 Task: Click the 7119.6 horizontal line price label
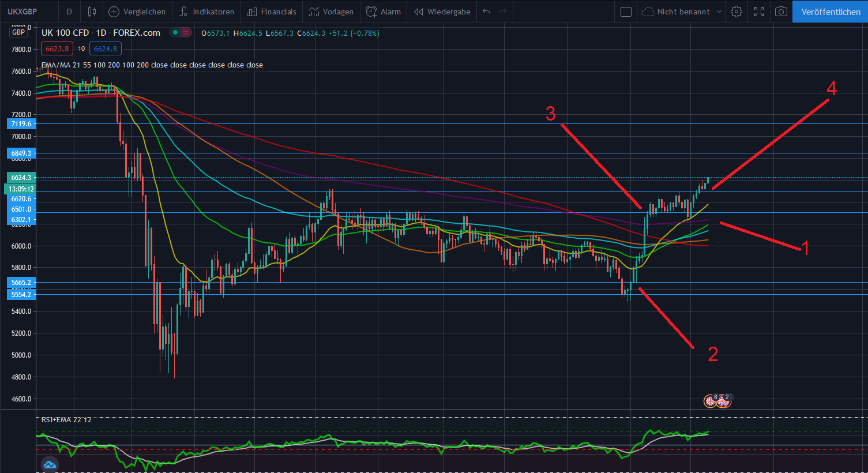click(x=21, y=124)
